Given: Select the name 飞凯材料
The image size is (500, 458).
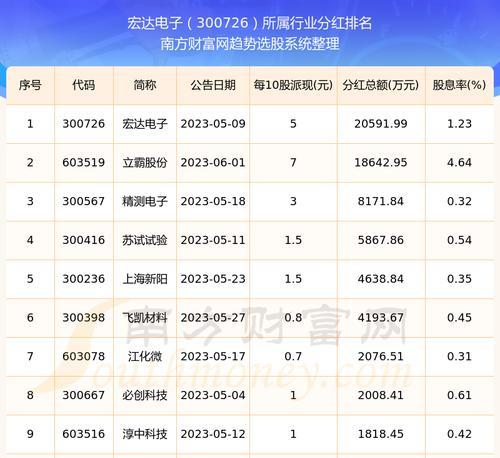Looking at the screenshot, I should (145, 318).
